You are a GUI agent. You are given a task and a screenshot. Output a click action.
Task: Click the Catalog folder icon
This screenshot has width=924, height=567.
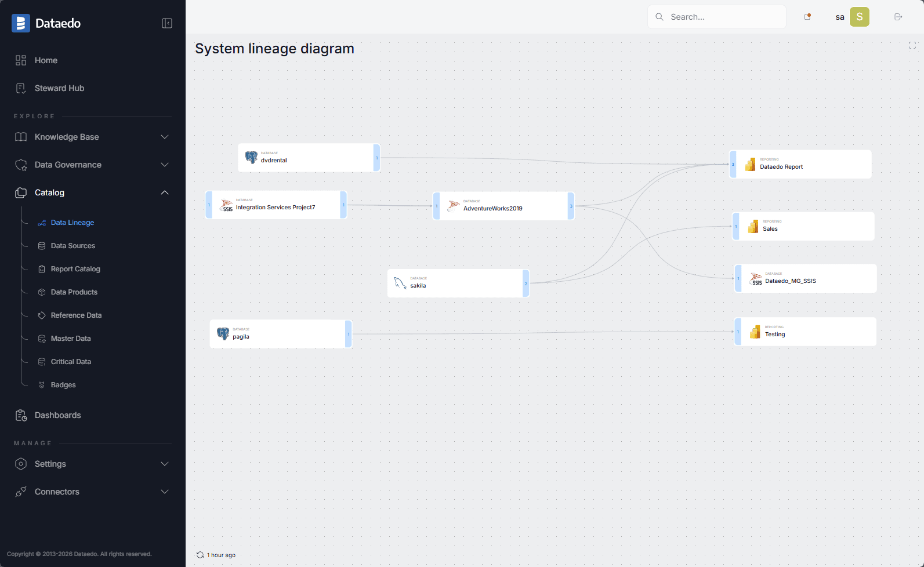point(21,192)
